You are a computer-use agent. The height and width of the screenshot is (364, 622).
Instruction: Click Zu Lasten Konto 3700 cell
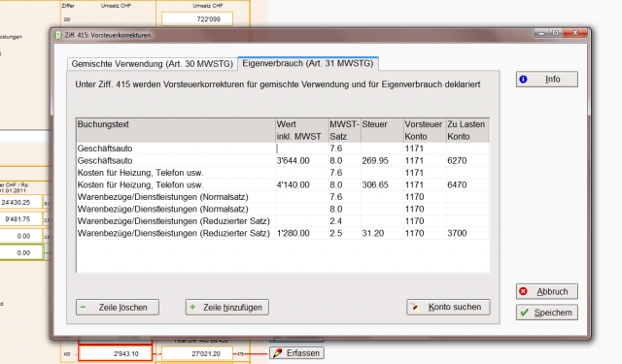(x=467, y=233)
